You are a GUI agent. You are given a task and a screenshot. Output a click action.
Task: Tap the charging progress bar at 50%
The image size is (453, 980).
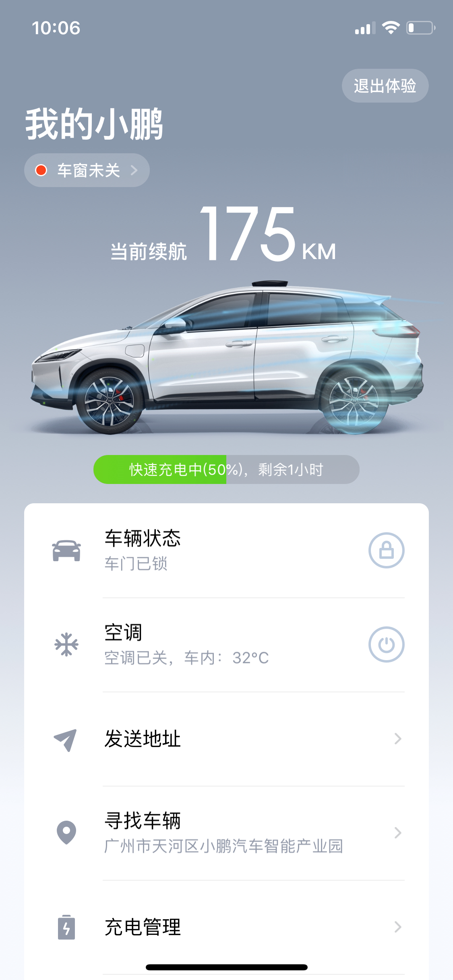226,469
